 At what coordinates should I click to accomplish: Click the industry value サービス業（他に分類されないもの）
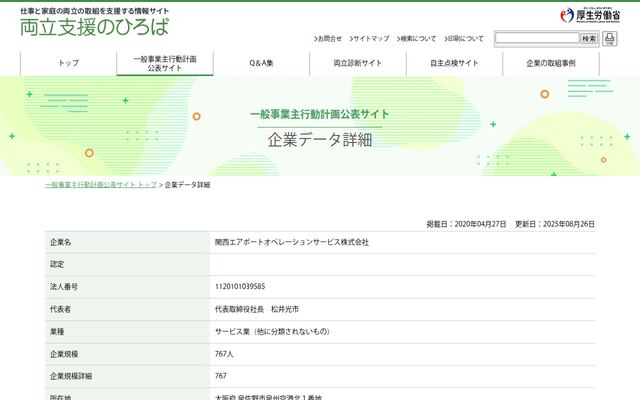(x=273, y=331)
